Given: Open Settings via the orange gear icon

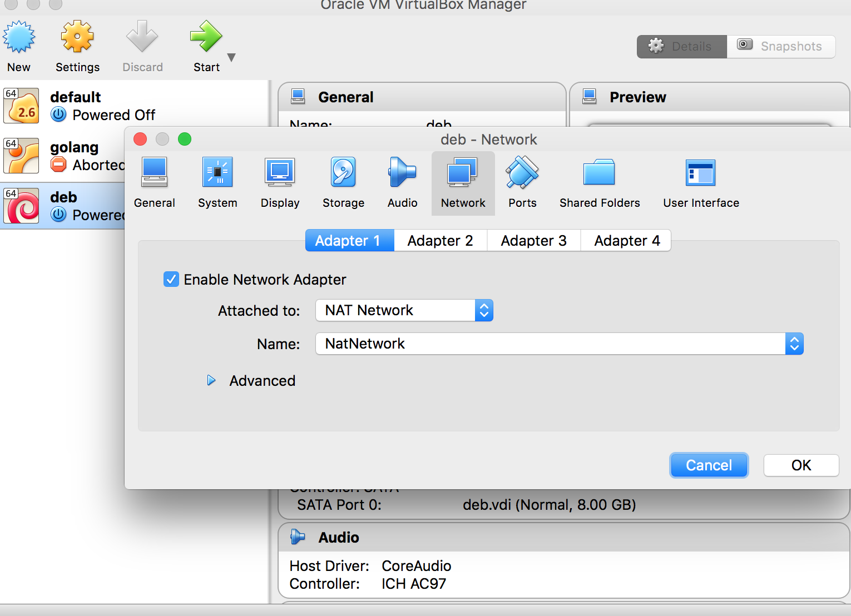Looking at the screenshot, I should point(77,37).
